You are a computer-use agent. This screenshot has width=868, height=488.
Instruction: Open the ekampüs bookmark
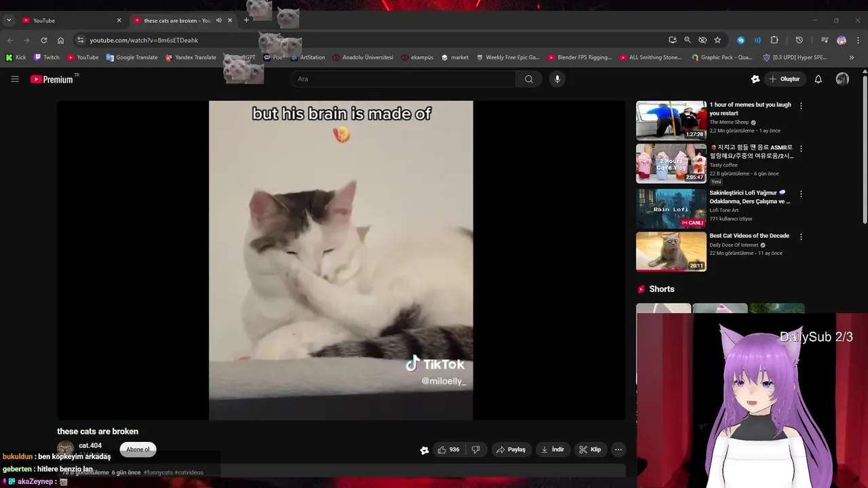click(x=417, y=58)
